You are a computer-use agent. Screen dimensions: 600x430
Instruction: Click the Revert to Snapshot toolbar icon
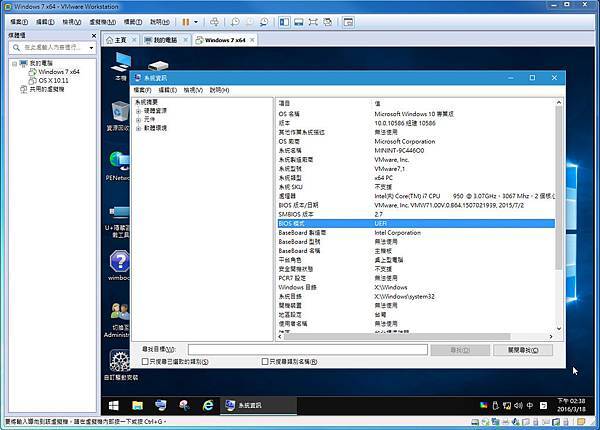tap(249, 22)
